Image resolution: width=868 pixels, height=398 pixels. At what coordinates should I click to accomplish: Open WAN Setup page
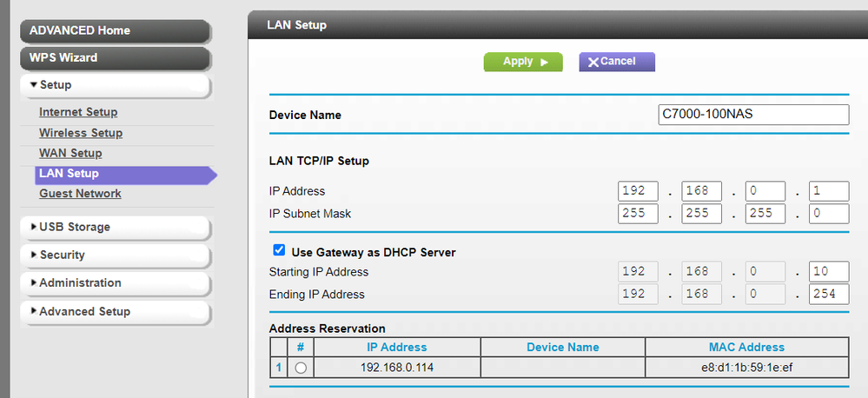point(70,154)
